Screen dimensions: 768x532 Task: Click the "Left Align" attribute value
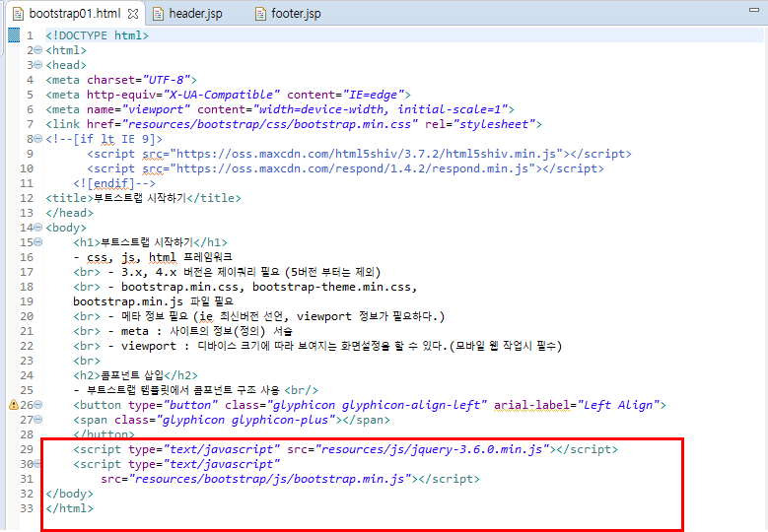618,405
